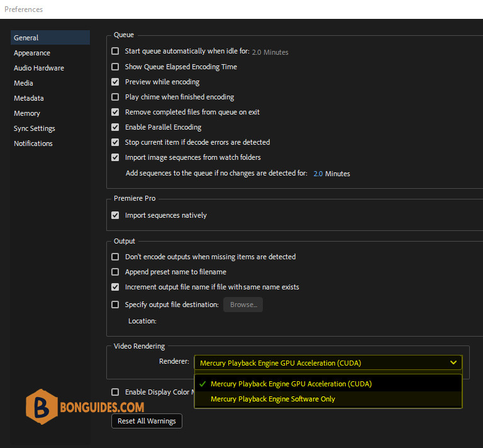This screenshot has height=448, width=483.
Task: Click the idle time 2.0 Minutes value
Action: click(270, 52)
